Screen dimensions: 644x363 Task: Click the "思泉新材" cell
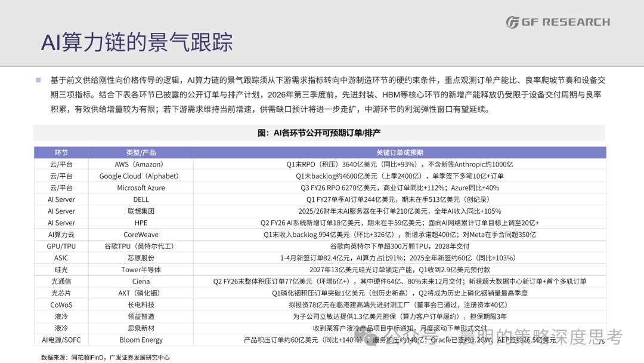click(141, 328)
